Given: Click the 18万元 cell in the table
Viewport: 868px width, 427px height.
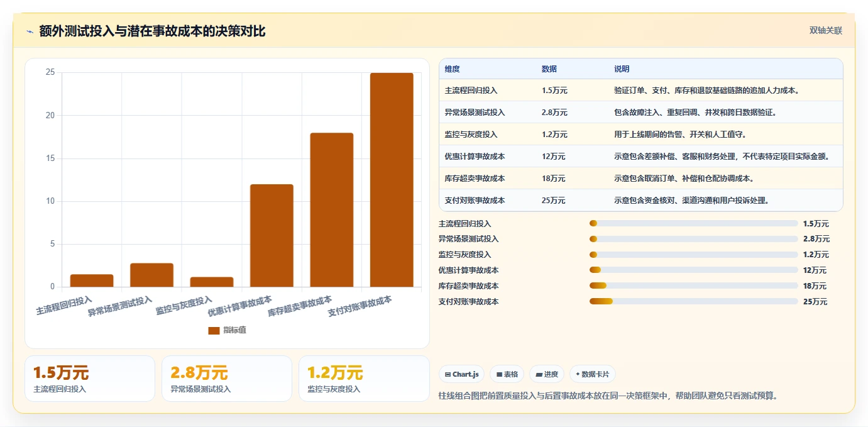Looking at the screenshot, I should point(553,179).
